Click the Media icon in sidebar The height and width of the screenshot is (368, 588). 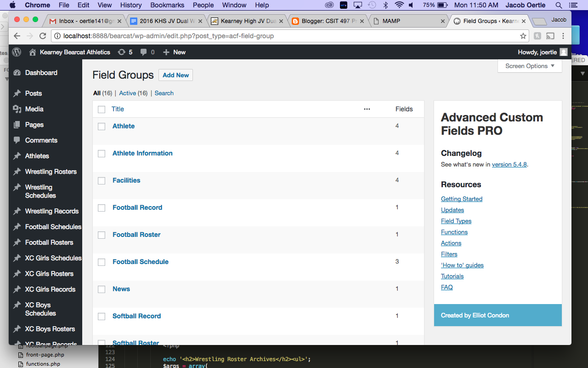[17, 109]
